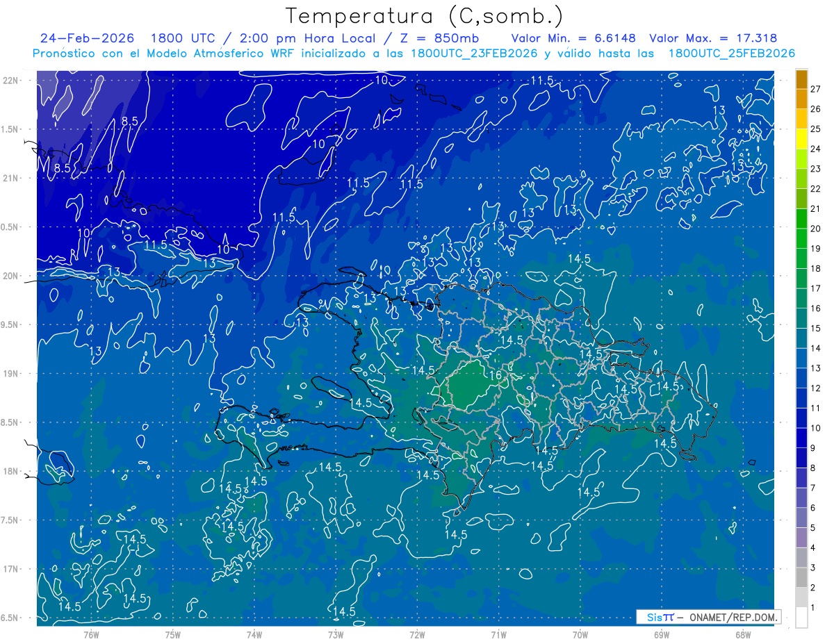
Task: Click color bar legend value "21"
Action: point(816,209)
